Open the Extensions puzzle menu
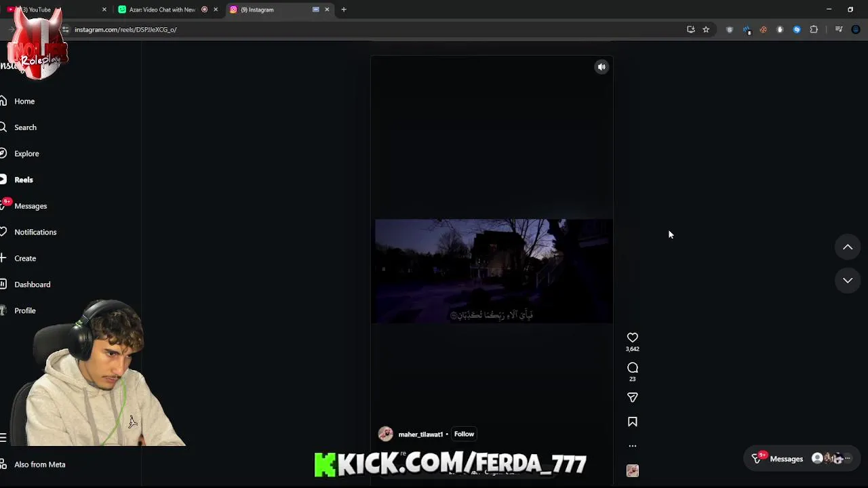This screenshot has width=868, height=488. [814, 30]
